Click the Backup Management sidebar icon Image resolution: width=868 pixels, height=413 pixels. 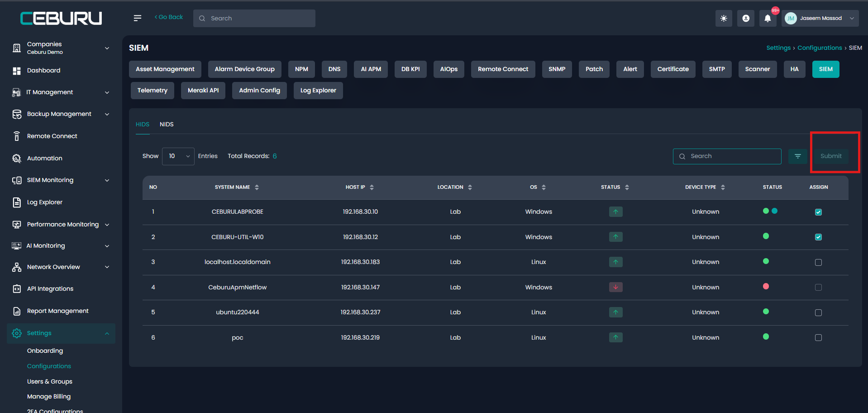pyautogui.click(x=17, y=114)
